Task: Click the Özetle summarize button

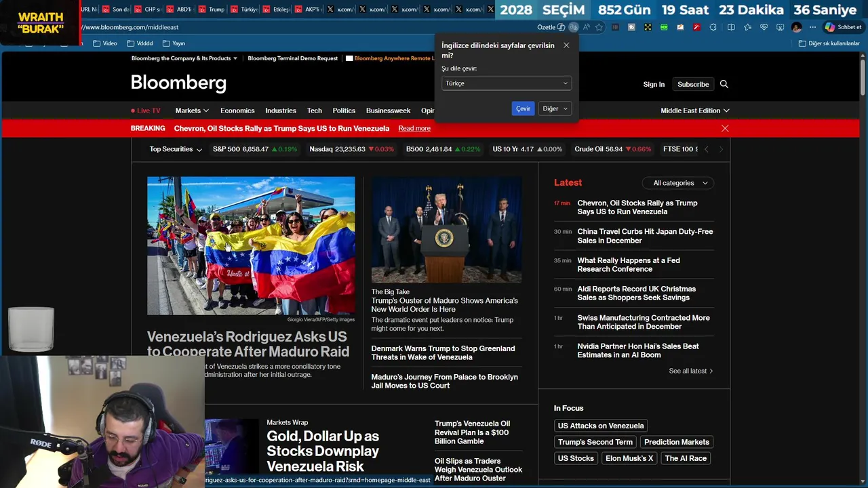Action: (x=551, y=27)
